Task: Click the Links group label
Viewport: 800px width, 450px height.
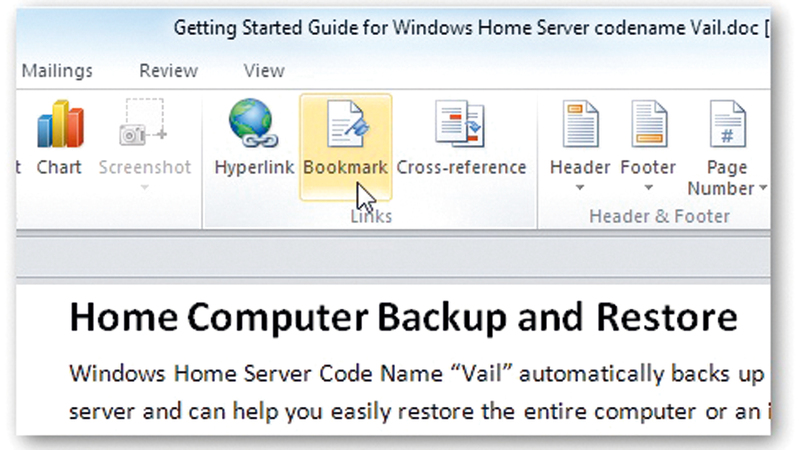Action: click(x=371, y=216)
